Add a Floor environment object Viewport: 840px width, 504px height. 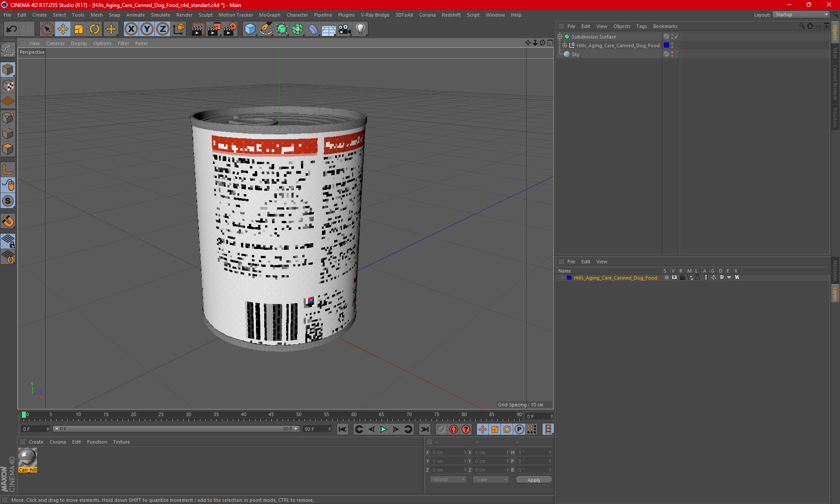pos(329,29)
